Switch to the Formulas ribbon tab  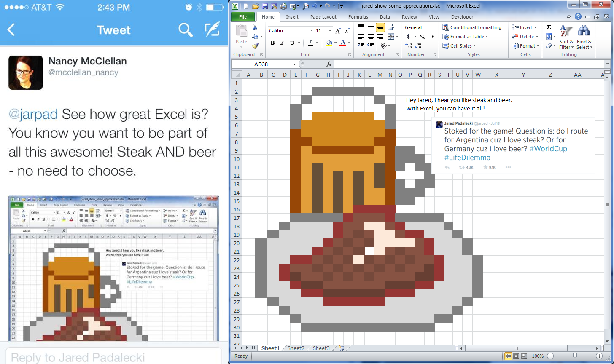(x=358, y=17)
